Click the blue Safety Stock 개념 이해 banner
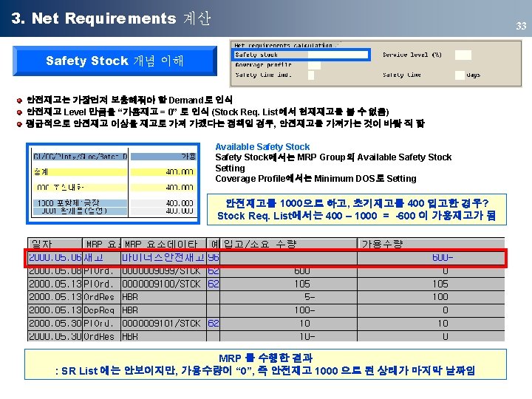Screen dimensions: 532x399 [115, 61]
